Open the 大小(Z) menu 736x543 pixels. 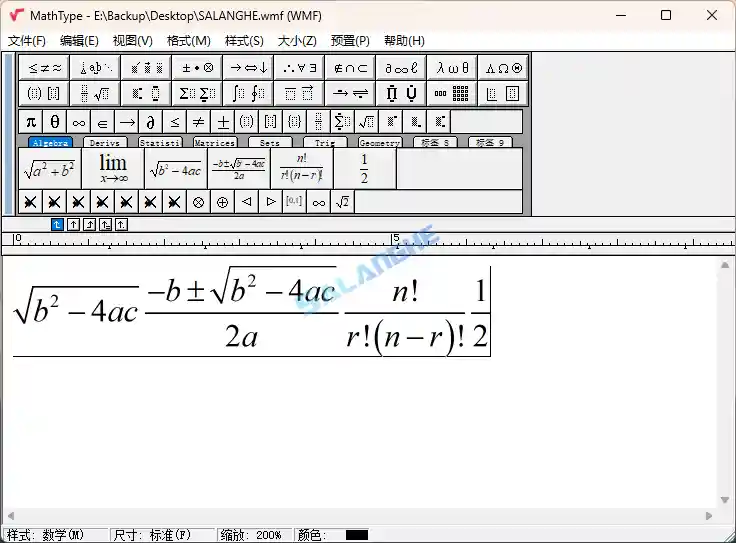click(297, 41)
